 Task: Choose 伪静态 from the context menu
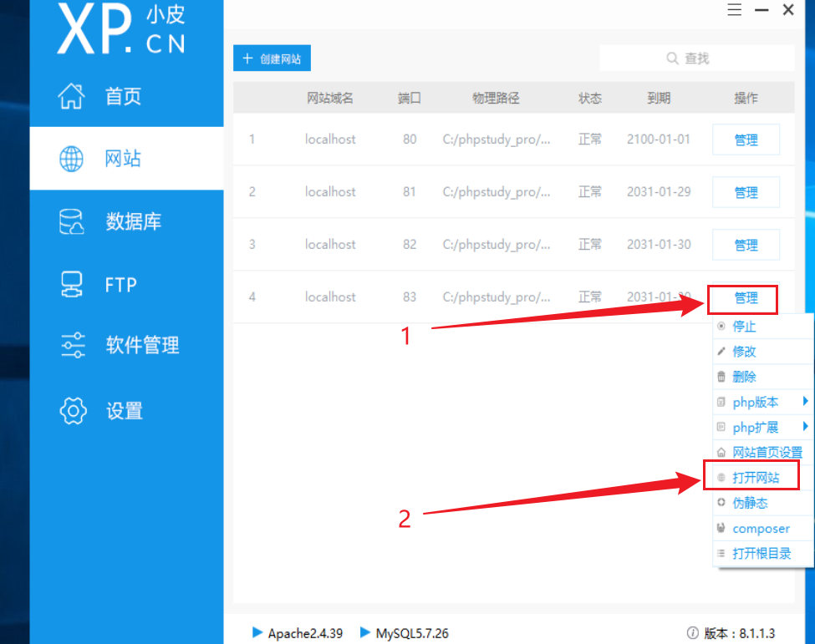pos(762,503)
